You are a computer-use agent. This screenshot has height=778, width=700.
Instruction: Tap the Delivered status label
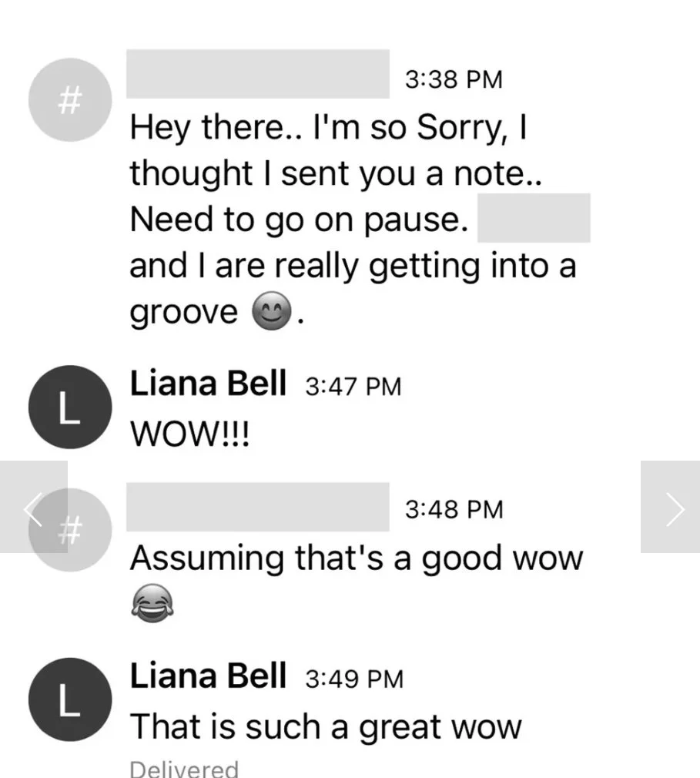pos(184,769)
